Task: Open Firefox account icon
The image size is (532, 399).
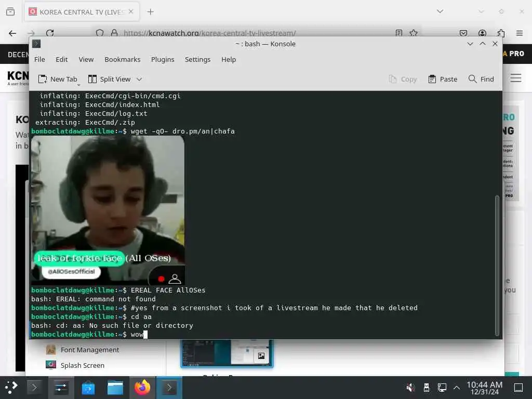Action: 482,33
